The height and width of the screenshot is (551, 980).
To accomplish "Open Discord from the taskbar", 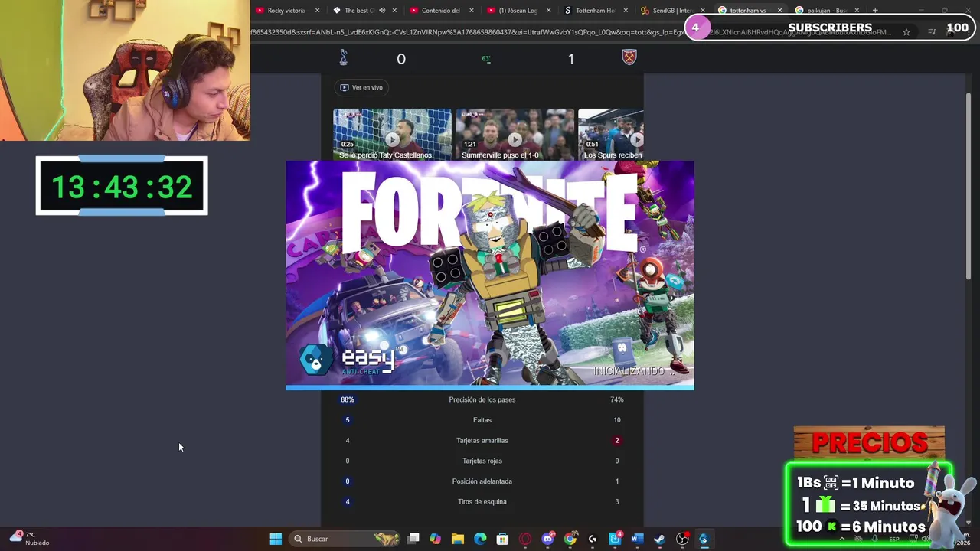I will tap(547, 539).
